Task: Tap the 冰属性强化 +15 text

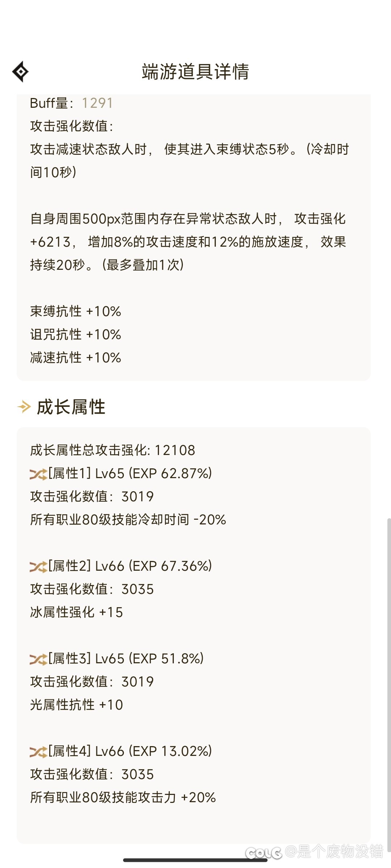Action: (76, 612)
